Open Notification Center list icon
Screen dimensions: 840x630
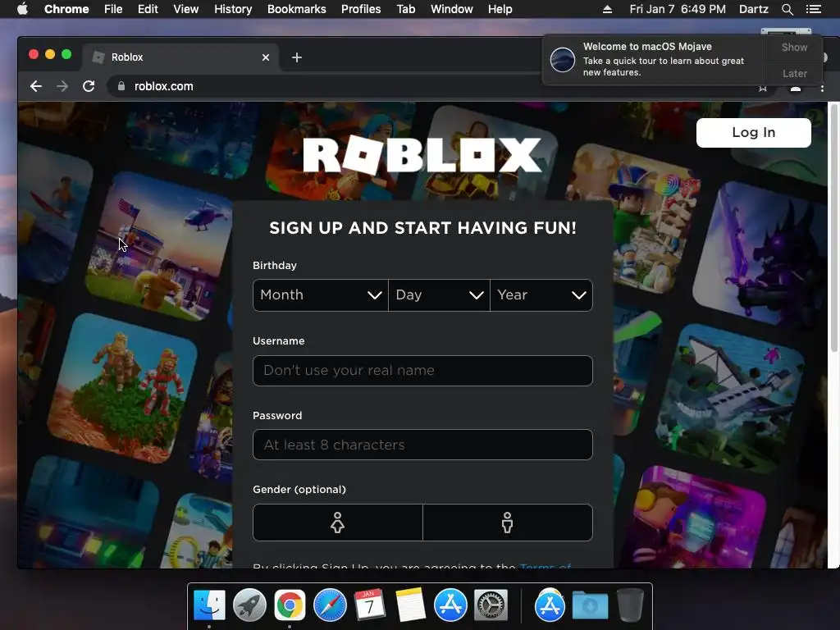pos(813,9)
